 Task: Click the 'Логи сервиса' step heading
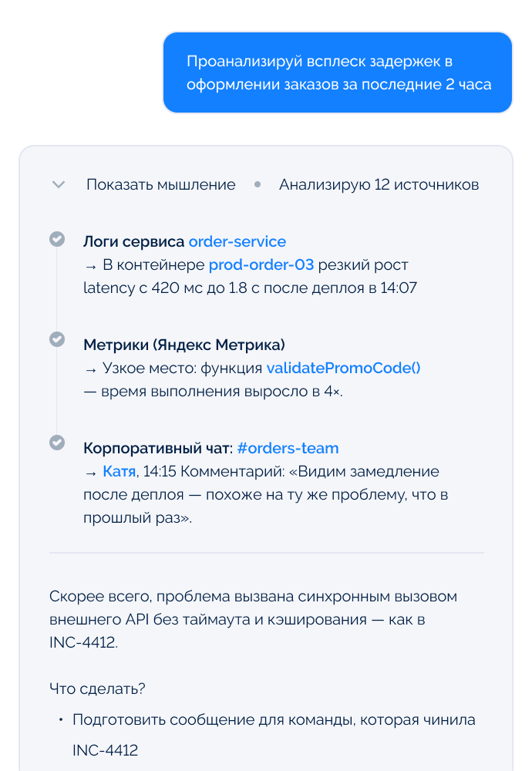click(x=133, y=241)
